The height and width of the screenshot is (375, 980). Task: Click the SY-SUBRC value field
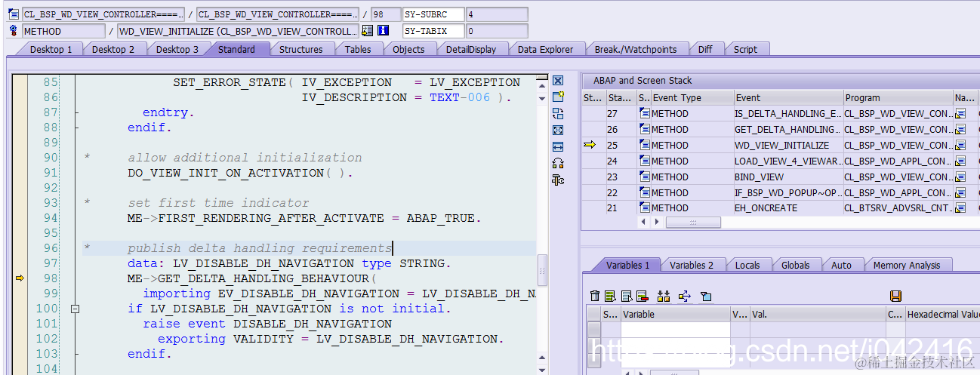coord(497,14)
